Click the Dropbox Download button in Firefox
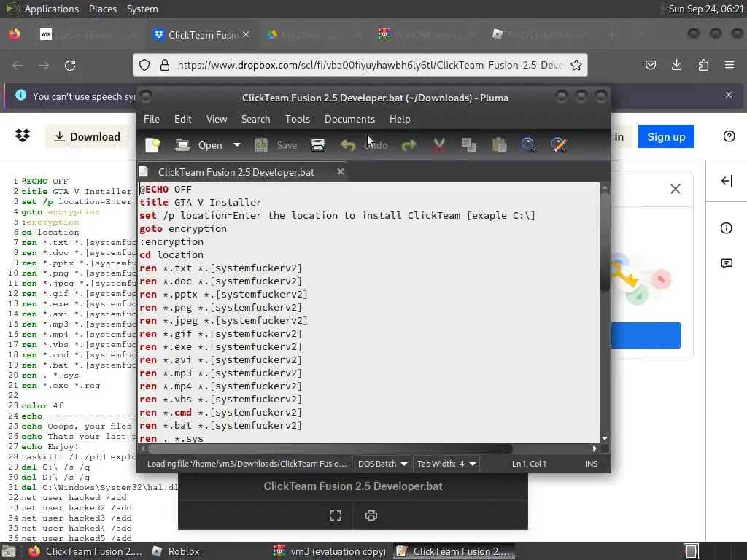Viewport: 747px width, 560px height. click(88, 137)
